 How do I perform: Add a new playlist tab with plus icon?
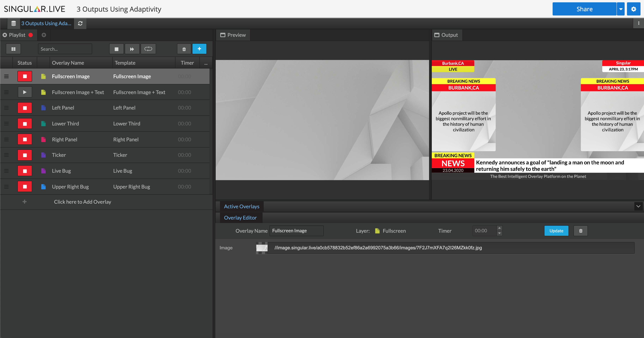[x=44, y=35]
